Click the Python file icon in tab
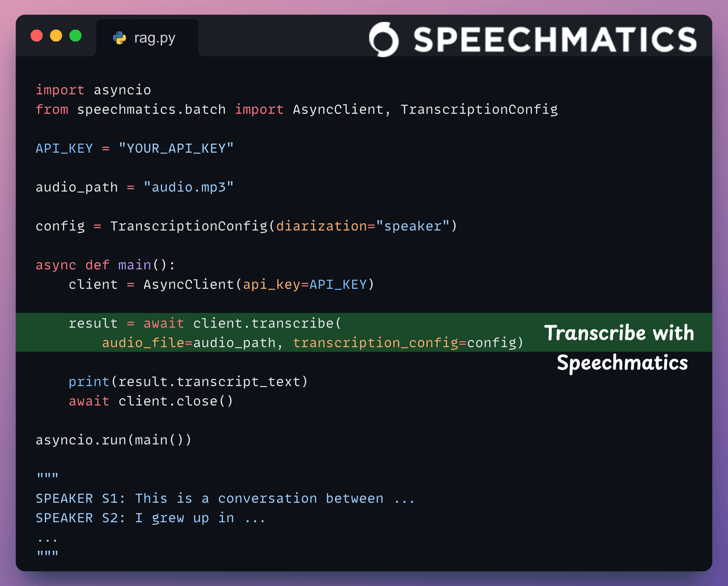Image resolution: width=728 pixels, height=586 pixels. [120, 38]
